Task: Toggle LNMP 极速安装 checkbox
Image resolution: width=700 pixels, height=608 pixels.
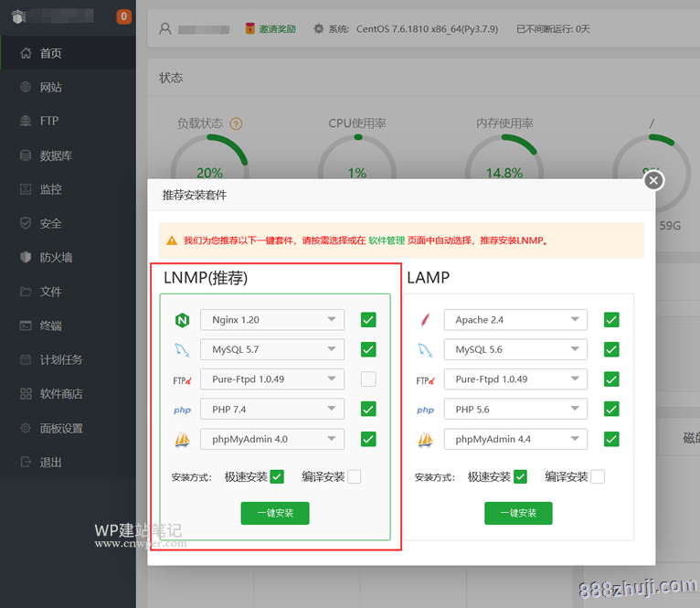Action: pyautogui.click(x=277, y=477)
